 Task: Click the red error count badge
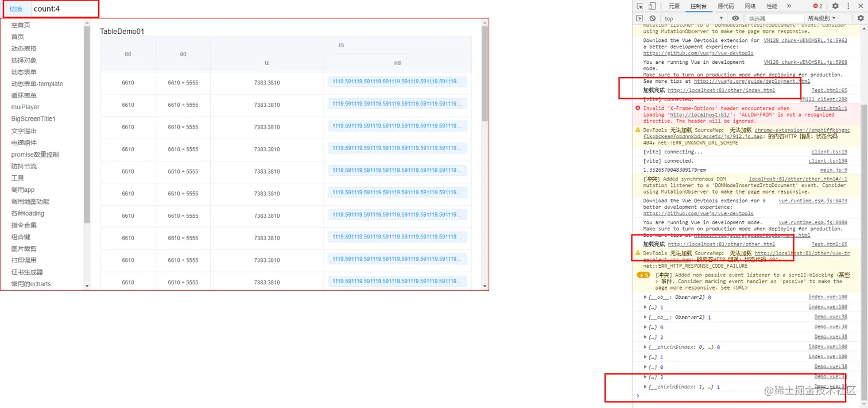817,6
